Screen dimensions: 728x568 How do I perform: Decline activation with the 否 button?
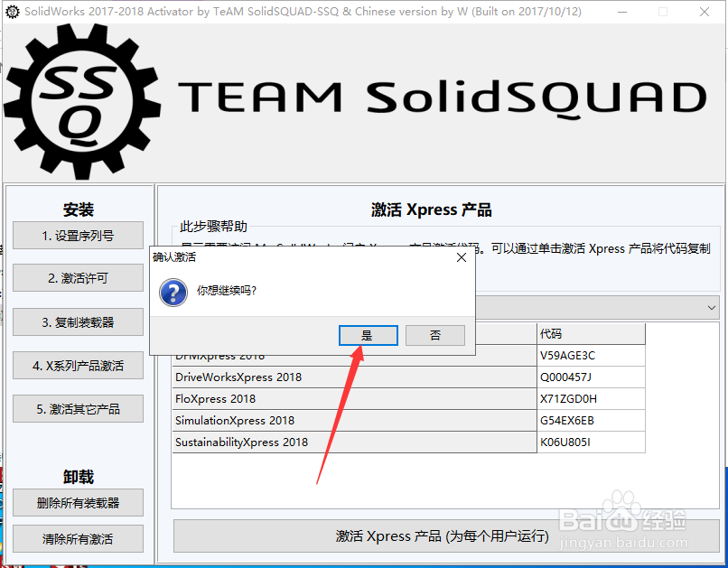pyautogui.click(x=435, y=335)
